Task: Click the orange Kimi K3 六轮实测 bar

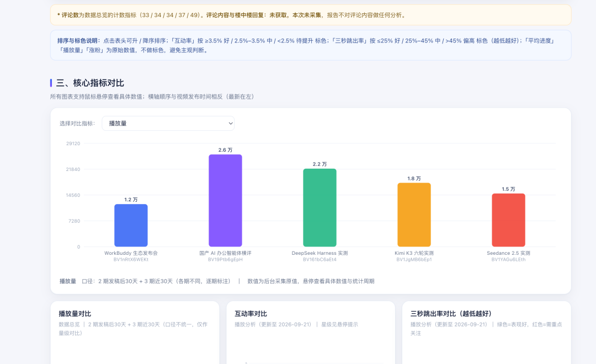Action: click(x=414, y=215)
